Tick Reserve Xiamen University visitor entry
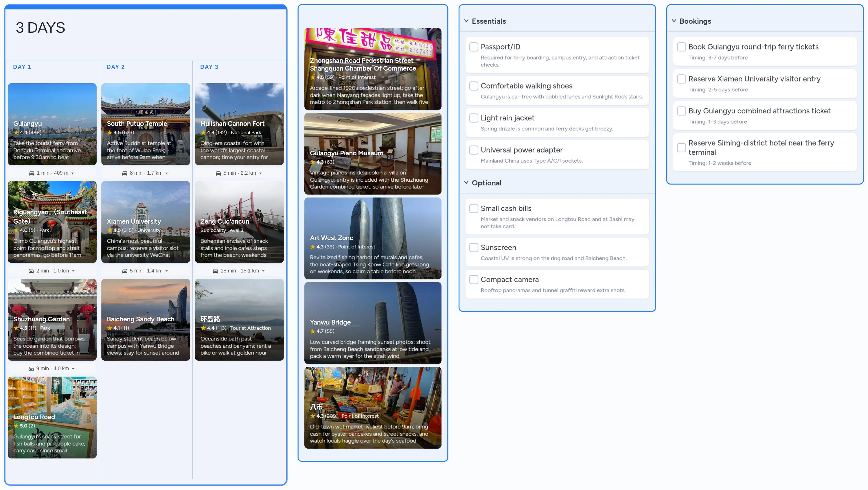 pyautogui.click(x=681, y=79)
